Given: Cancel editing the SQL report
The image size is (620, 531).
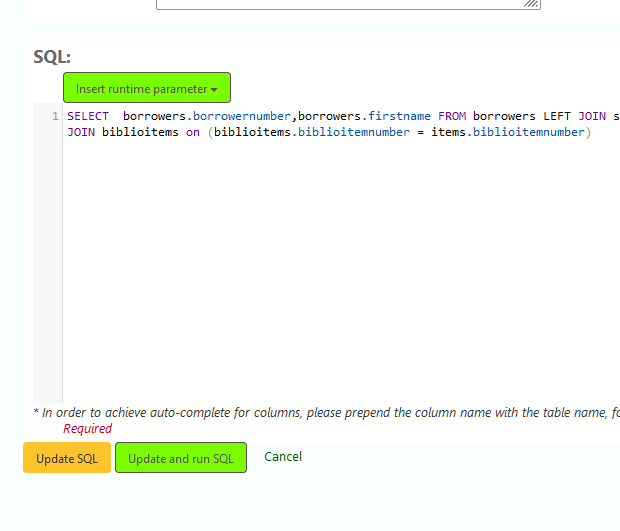Looking at the screenshot, I should (283, 457).
